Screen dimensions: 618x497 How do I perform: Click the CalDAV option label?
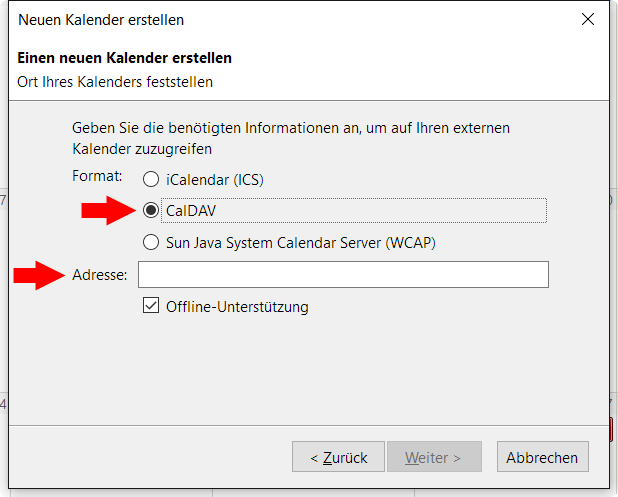pyautogui.click(x=191, y=210)
